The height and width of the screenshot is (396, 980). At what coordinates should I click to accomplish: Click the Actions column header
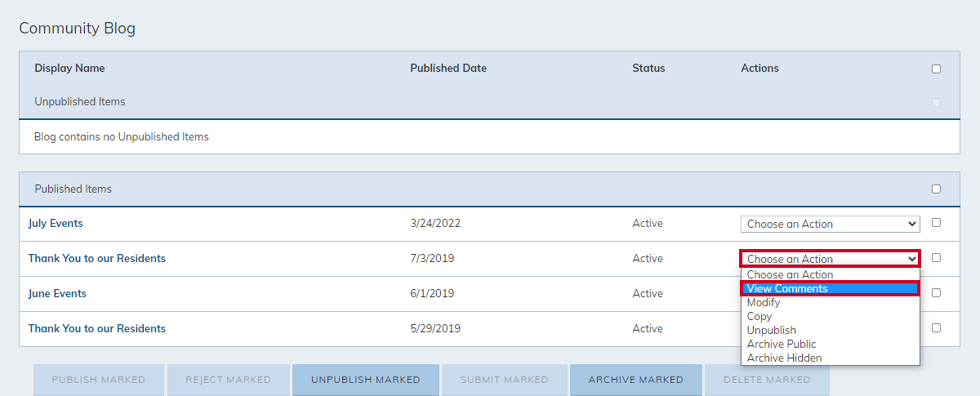[x=759, y=69]
